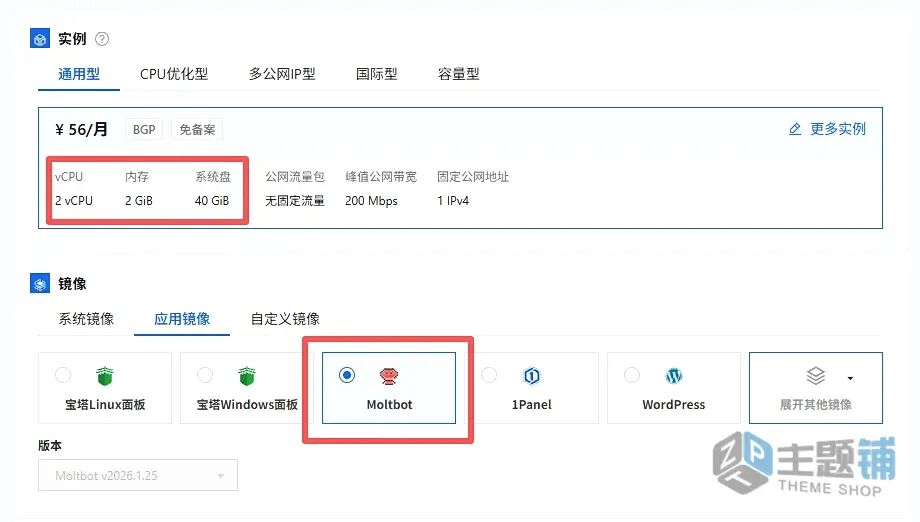This screenshot has width=920, height=522.
Task: Select the 1Panel radio button
Action: point(489,375)
